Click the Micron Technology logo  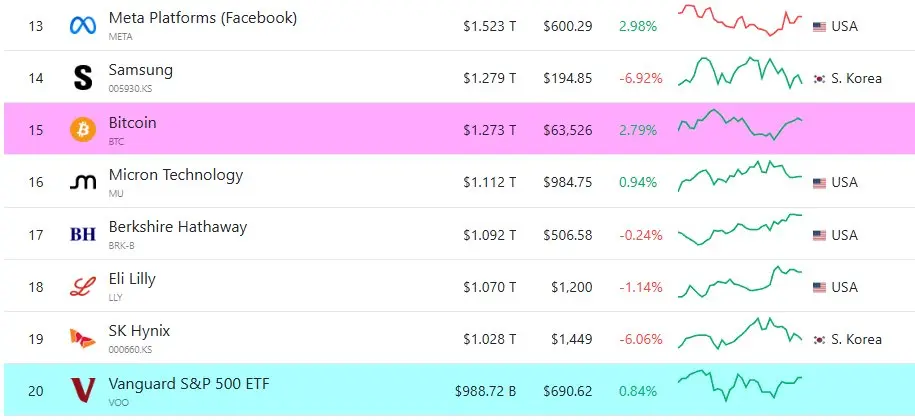[83, 183]
